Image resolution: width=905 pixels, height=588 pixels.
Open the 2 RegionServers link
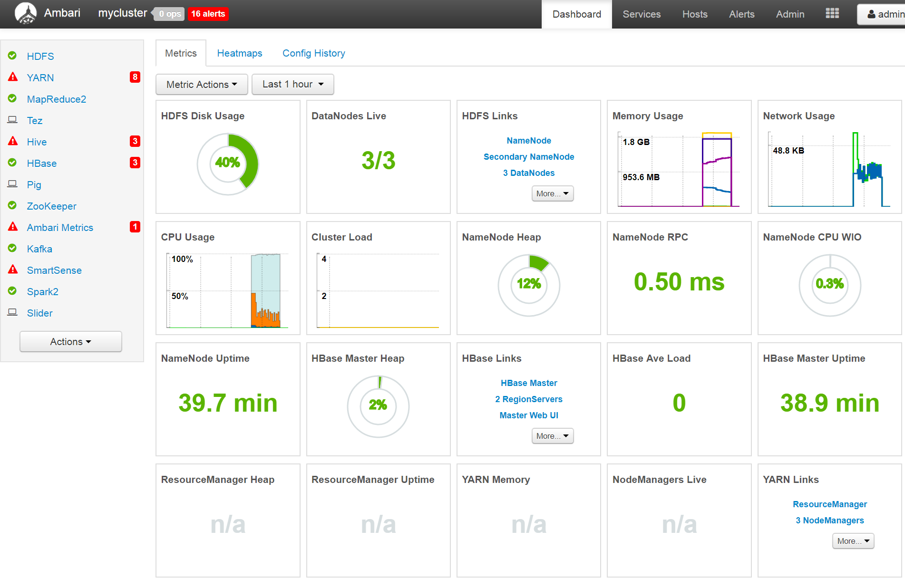[x=529, y=399]
